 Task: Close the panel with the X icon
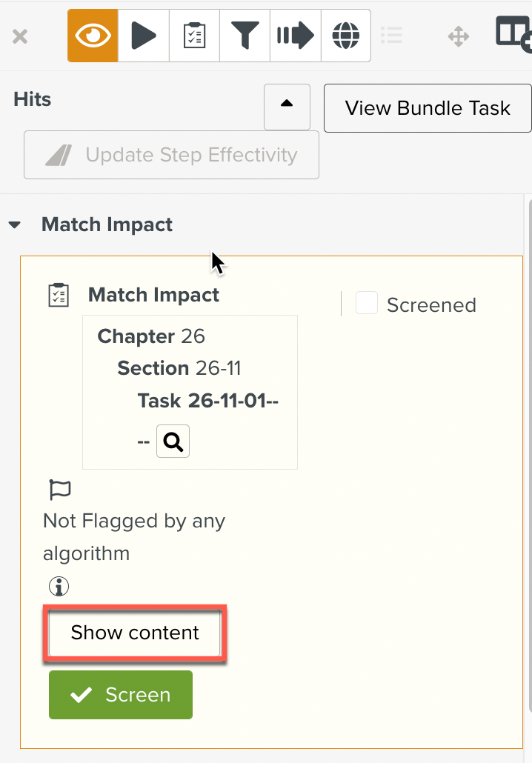20,36
